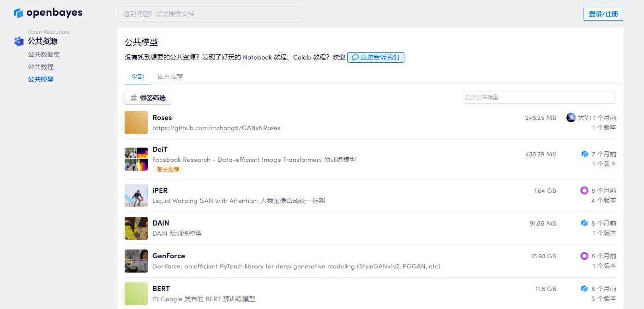Click the DAIN 预训练模型 description

pos(177,233)
